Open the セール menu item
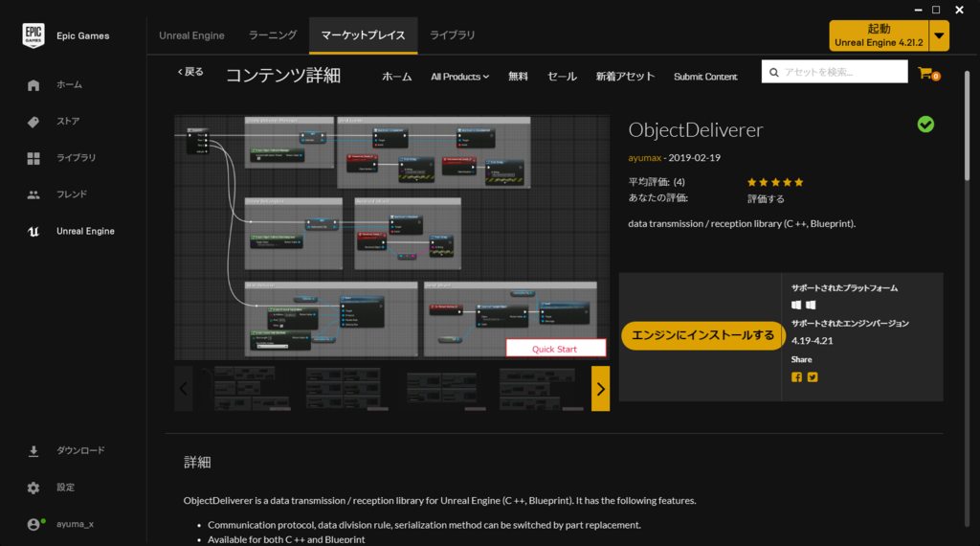This screenshot has width=980, height=546. (562, 77)
